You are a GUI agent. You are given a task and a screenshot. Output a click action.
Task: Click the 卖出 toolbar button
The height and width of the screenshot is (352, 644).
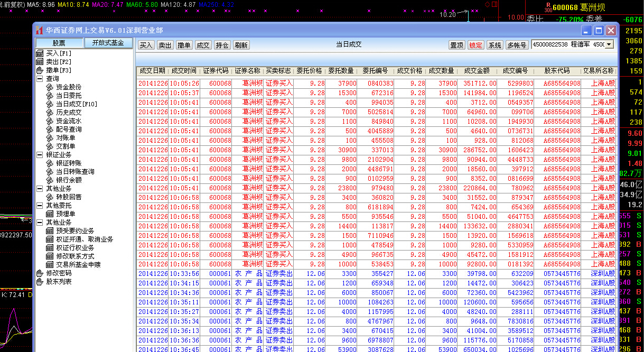click(x=165, y=45)
